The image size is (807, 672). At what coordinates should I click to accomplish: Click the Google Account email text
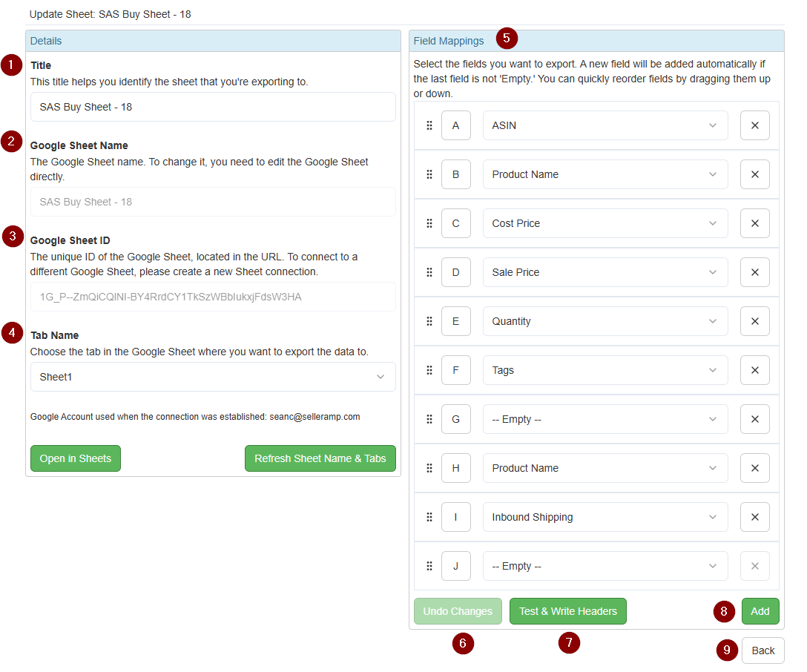tap(314, 417)
